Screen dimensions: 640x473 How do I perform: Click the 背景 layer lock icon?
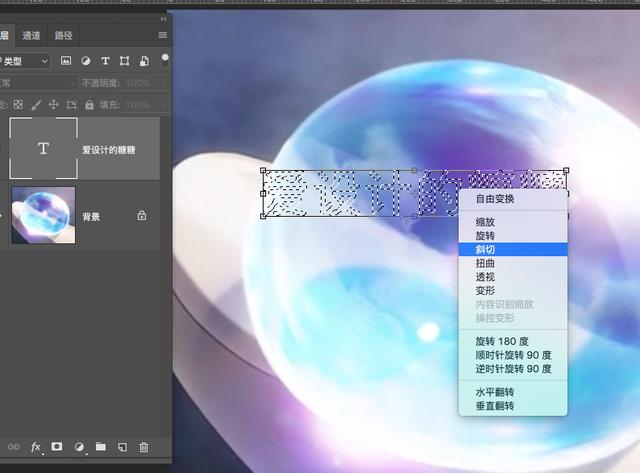(142, 215)
